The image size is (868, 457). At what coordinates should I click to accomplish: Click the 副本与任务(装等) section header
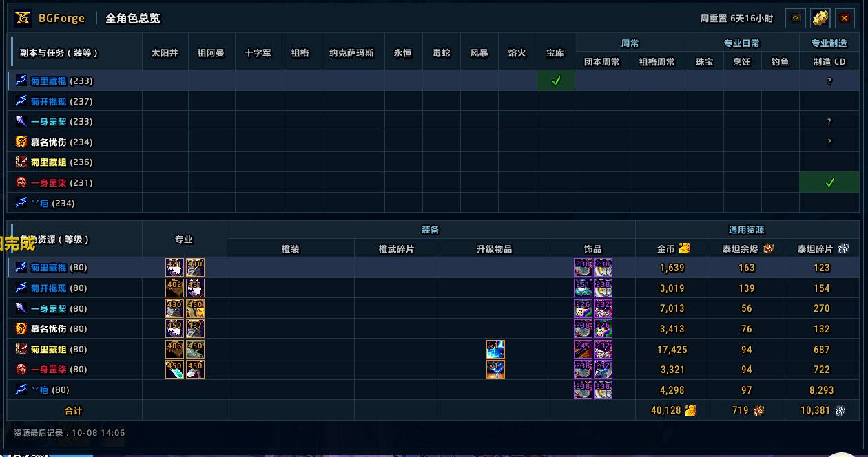coord(59,53)
